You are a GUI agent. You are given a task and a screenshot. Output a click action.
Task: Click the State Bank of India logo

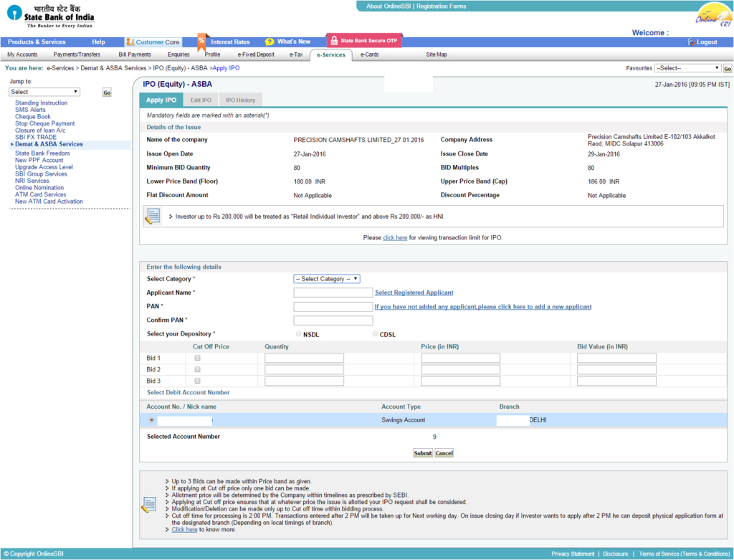coord(51,16)
